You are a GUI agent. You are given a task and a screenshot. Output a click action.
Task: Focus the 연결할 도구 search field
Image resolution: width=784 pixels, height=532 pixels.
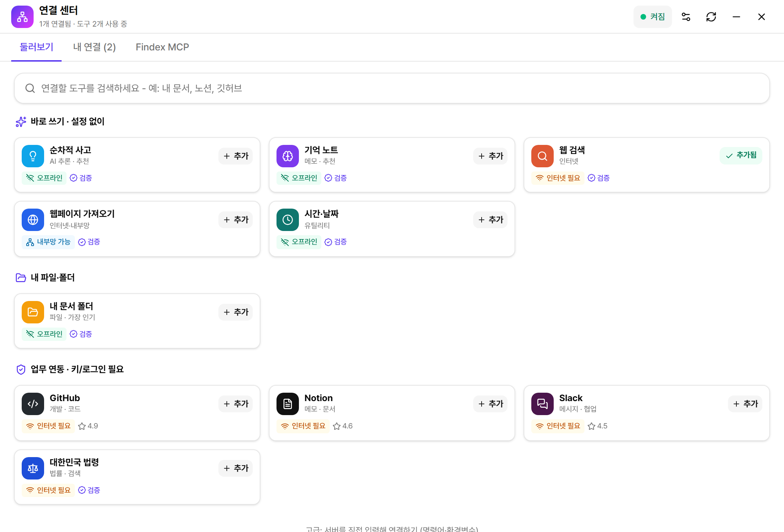point(392,88)
